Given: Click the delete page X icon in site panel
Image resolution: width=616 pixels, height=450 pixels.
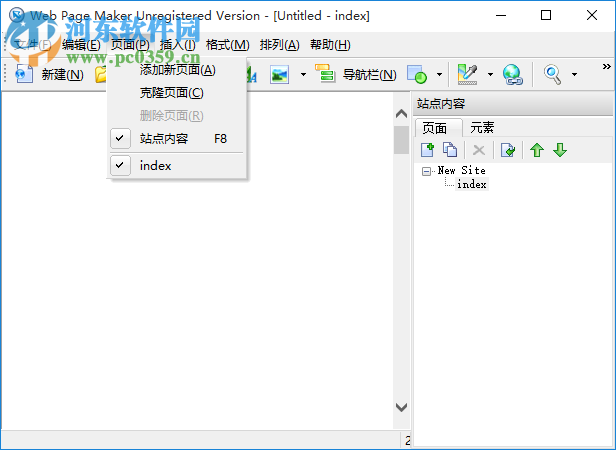Looking at the screenshot, I should [x=478, y=150].
